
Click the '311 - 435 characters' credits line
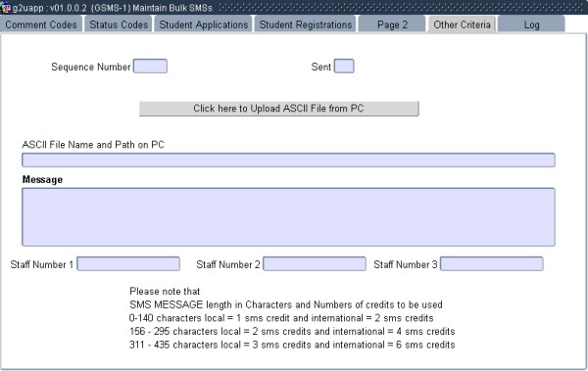(x=292, y=345)
